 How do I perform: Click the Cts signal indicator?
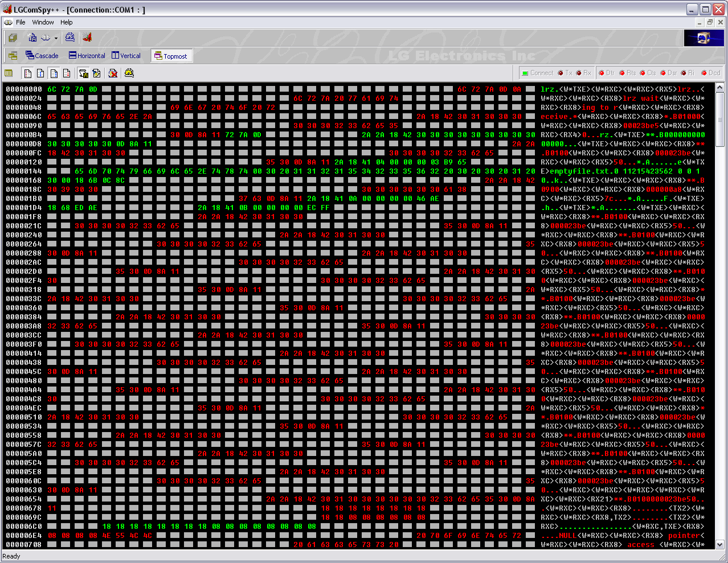pyautogui.click(x=648, y=73)
